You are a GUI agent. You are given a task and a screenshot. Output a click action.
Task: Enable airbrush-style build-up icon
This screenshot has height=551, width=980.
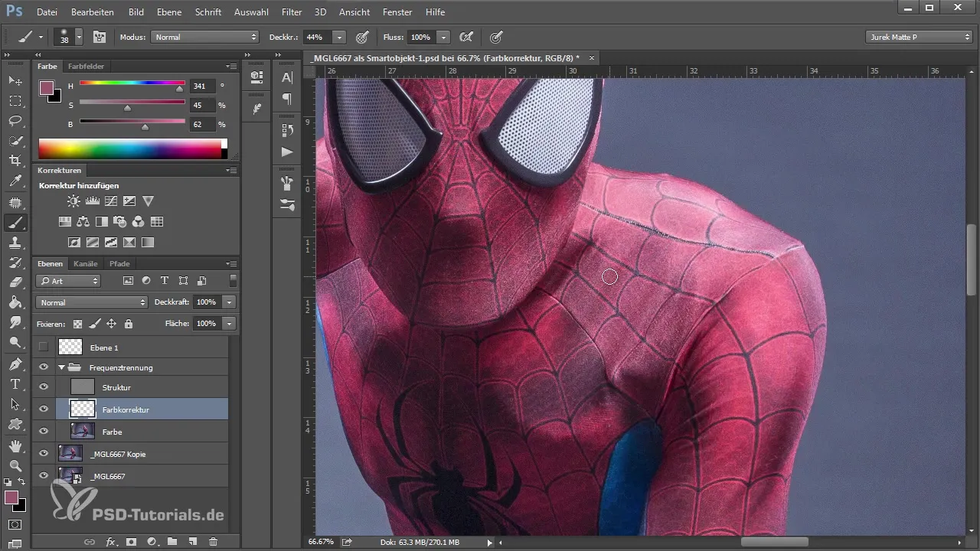click(x=465, y=37)
